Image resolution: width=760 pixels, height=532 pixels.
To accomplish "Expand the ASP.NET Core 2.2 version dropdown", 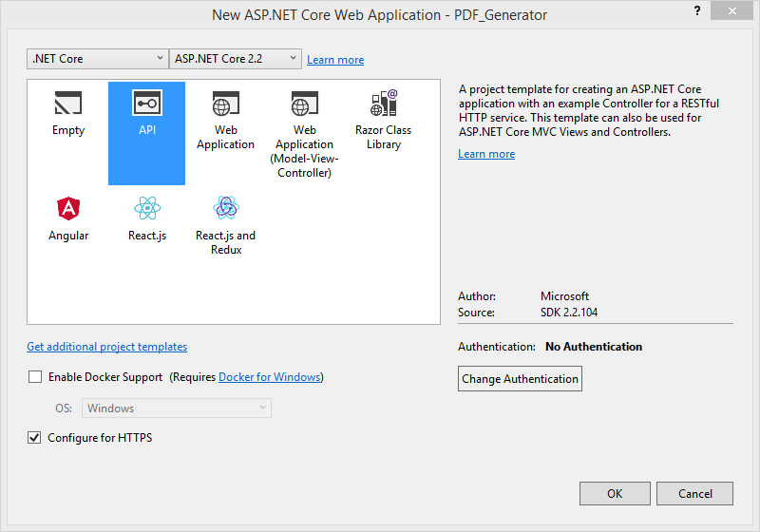I will click(236, 59).
